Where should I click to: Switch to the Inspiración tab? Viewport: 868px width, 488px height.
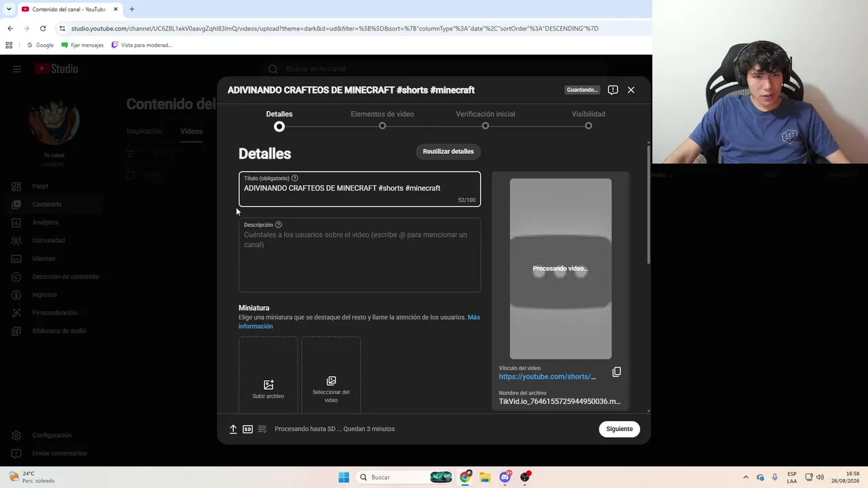tap(144, 131)
